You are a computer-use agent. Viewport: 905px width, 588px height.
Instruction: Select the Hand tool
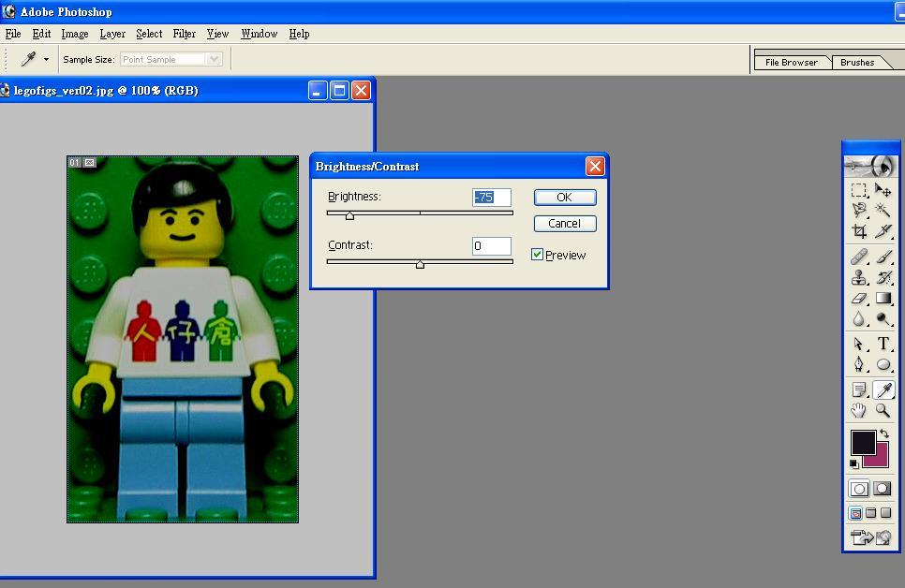(859, 410)
